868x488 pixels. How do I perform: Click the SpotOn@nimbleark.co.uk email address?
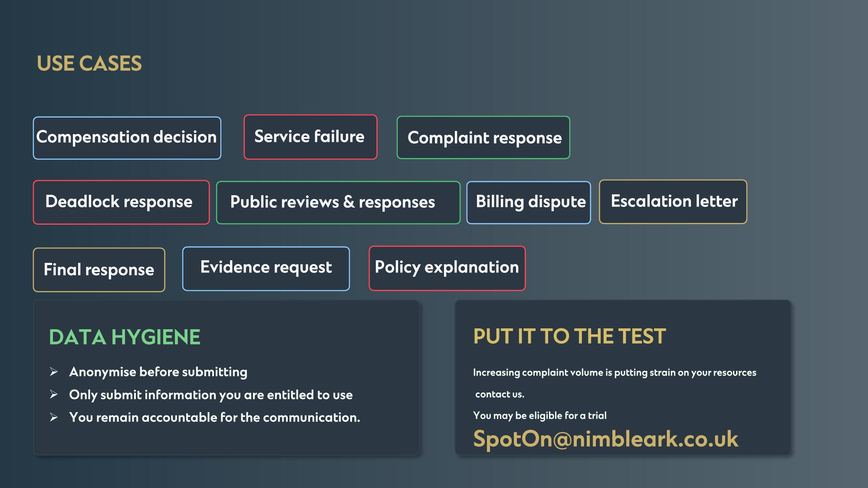[605, 439]
